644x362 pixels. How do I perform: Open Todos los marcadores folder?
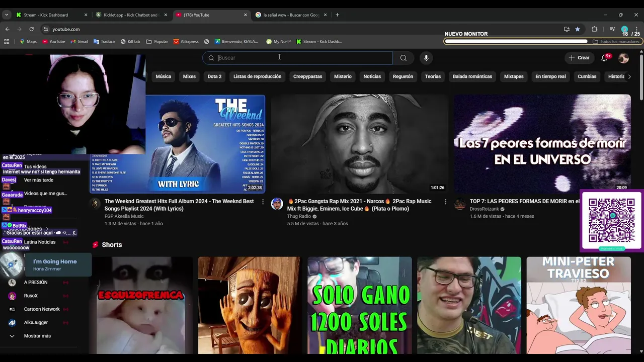click(616, 42)
